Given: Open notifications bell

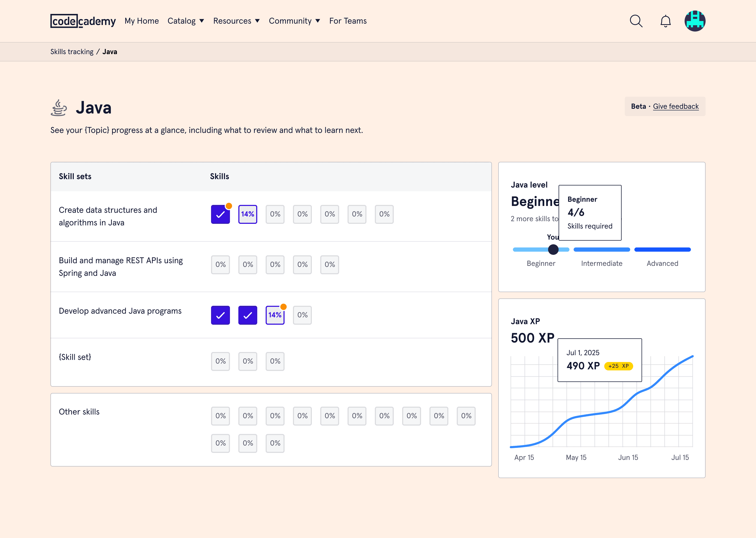Looking at the screenshot, I should [665, 21].
